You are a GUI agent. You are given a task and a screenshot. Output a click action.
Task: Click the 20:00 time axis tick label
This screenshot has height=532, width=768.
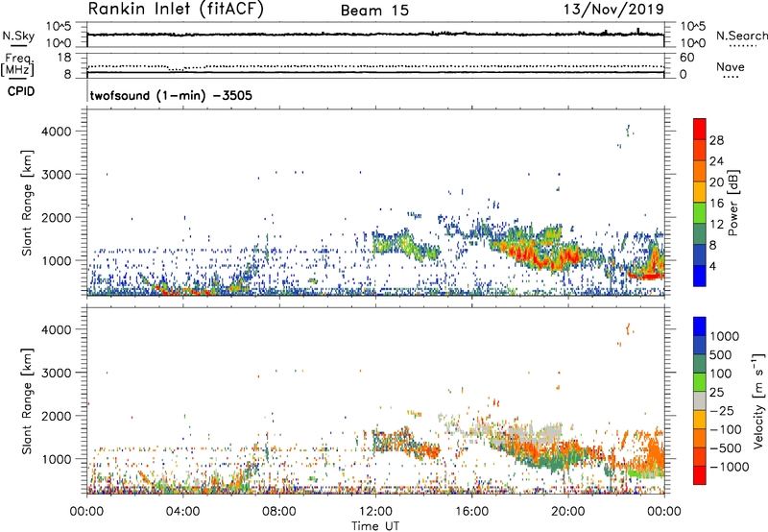567,512
